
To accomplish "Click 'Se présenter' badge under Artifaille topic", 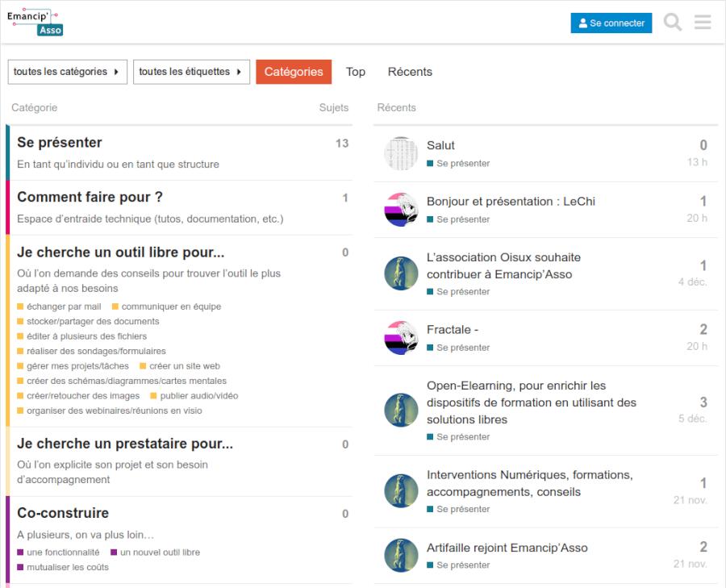I will coord(458,565).
